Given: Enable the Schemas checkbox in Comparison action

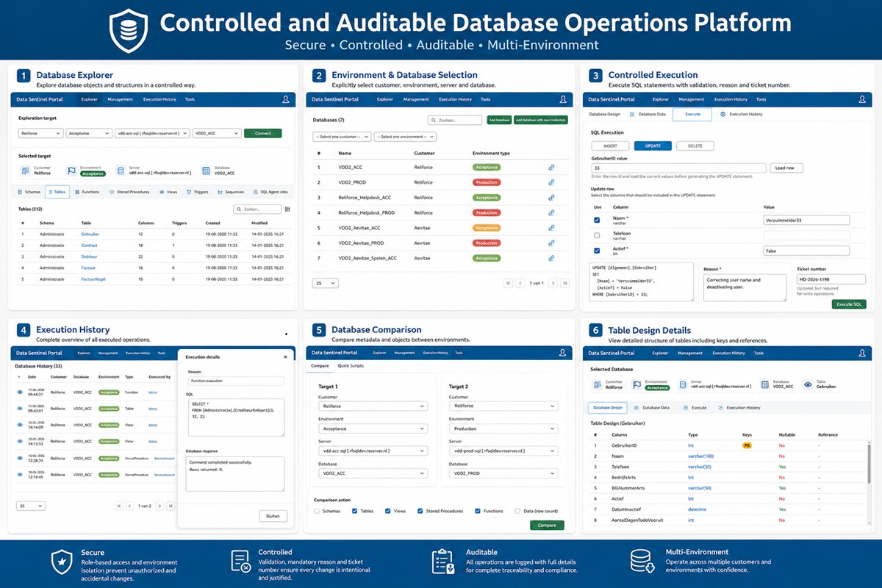Looking at the screenshot, I should (x=317, y=511).
